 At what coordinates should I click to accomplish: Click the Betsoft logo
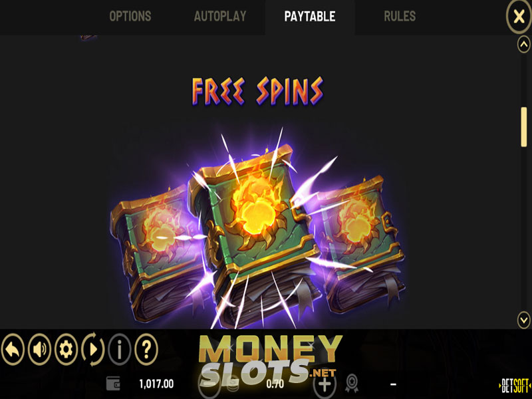point(514,386)
